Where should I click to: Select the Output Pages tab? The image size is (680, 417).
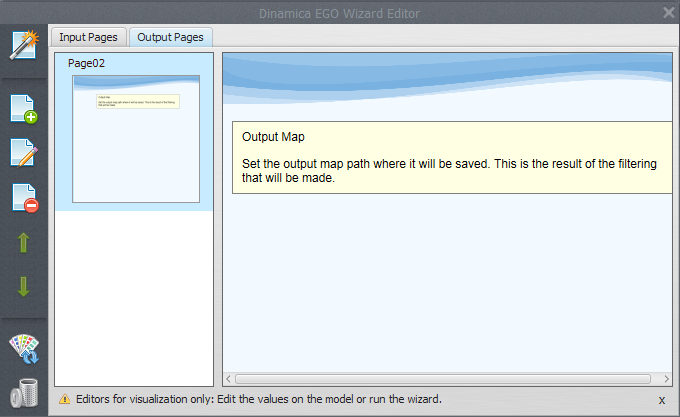[x=171, y=37]
